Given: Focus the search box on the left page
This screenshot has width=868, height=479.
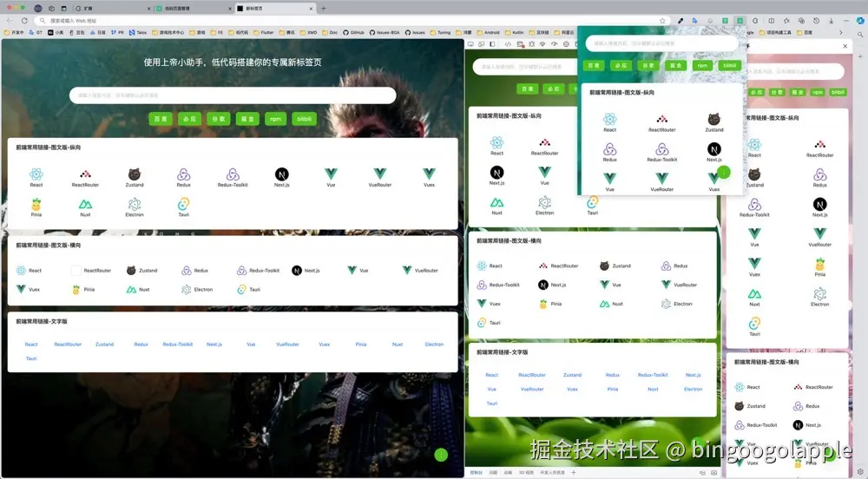Looking at the screenshot, I should click(233, 95).
